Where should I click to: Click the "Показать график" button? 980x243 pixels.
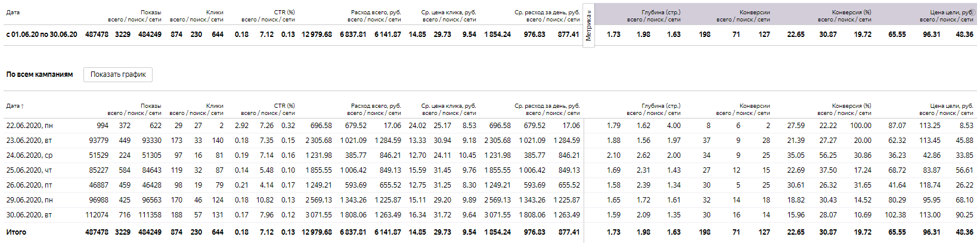point(118,74)
